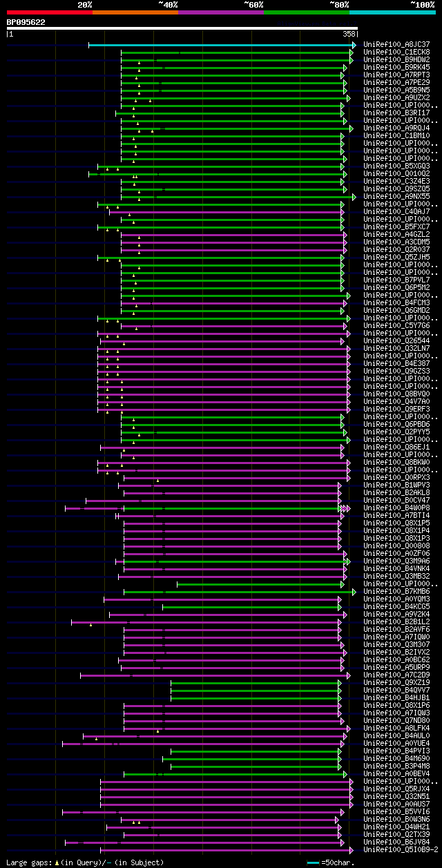Open the hit UniRef100_A7PE29
The width and height of the screenshot is (442, 868).
[396, 82]
